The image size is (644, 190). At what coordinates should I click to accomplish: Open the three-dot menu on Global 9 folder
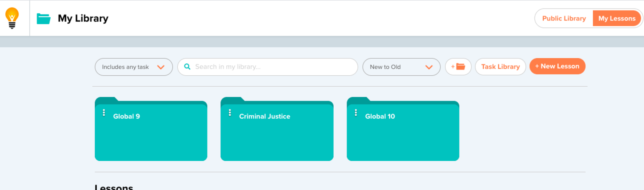(x=104, y=113)
